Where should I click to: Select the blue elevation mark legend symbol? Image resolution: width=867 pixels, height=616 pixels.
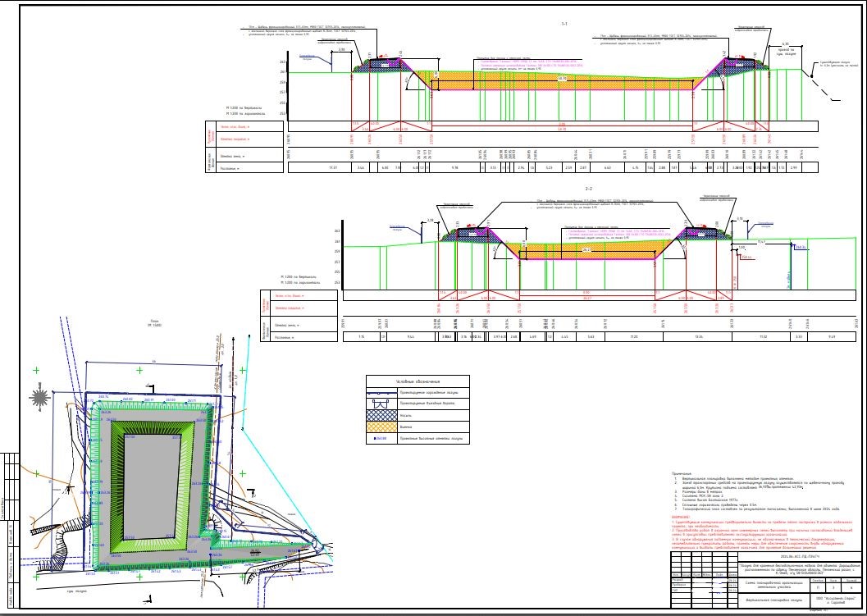[x=382, y=439]
